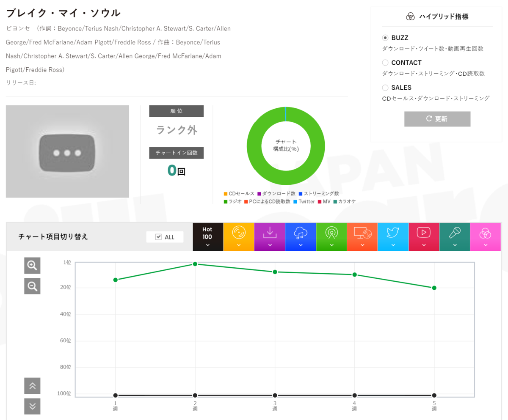The image size is (508, 420).
Task: Click the ハイブリッド指標 heading
Action: (444, 16)
